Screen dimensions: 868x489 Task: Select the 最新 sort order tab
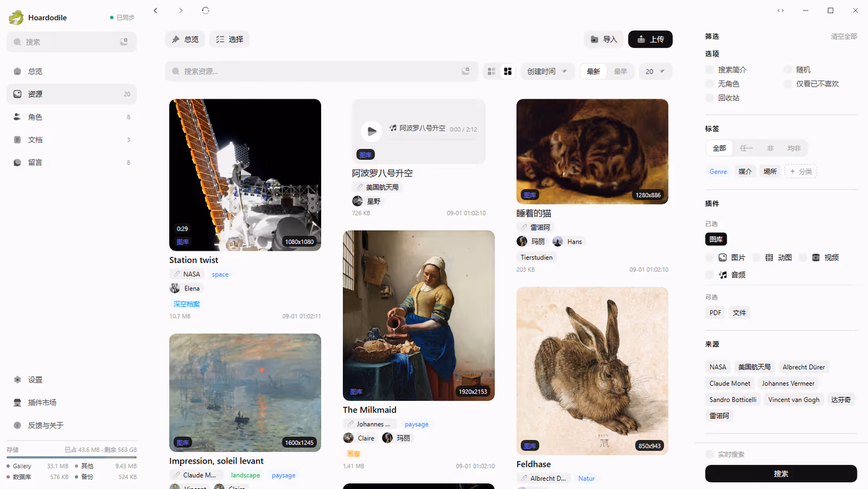(x=593, y=71)
